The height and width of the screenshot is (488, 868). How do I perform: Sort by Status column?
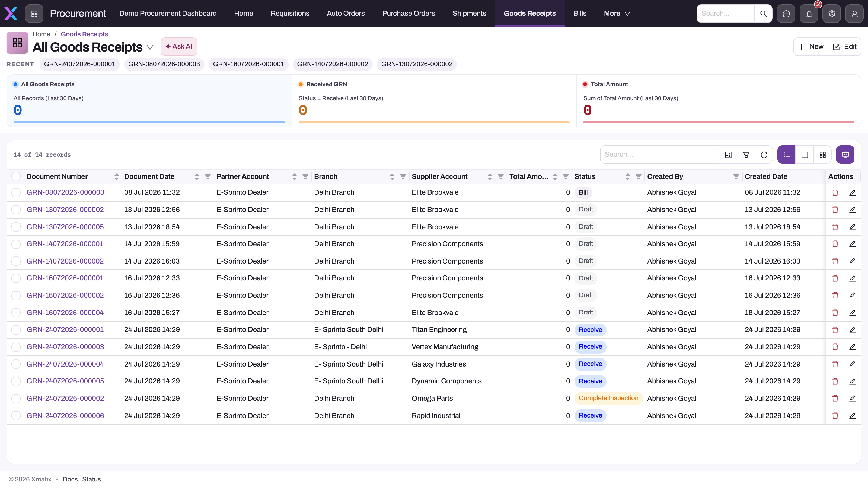(x=627, y=176)
